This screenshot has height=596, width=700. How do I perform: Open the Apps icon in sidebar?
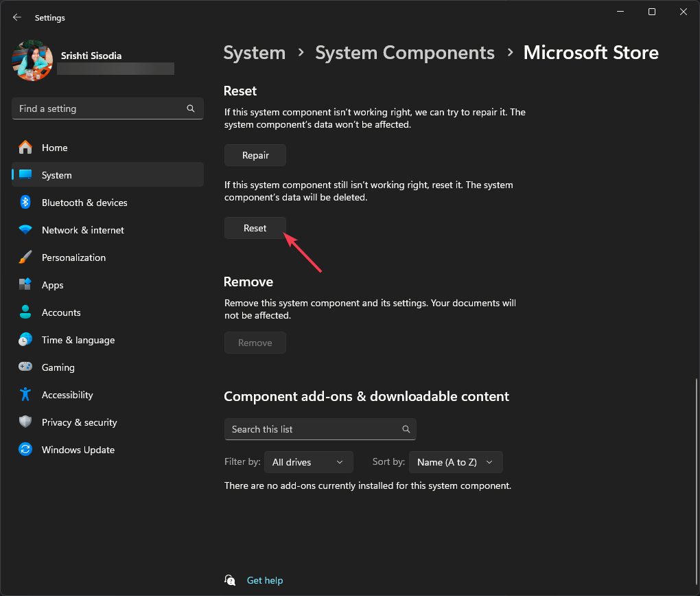pos(25,284)
